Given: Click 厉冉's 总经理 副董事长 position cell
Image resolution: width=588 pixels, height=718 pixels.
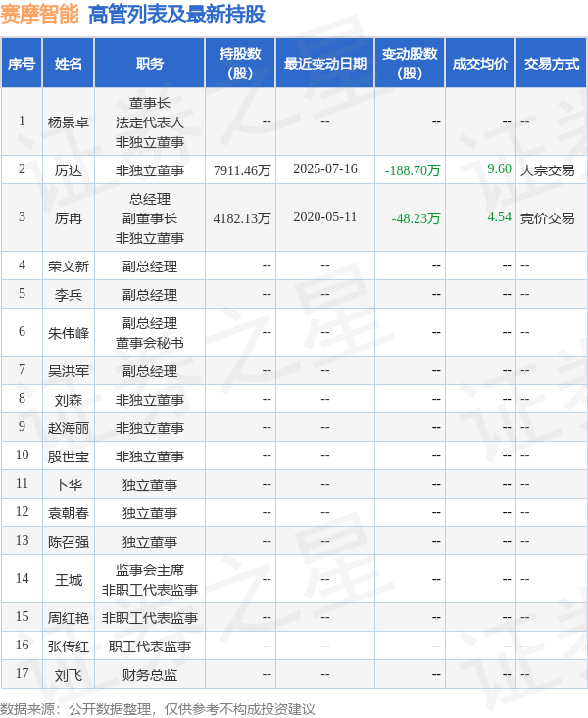Looking at the screenshot, I should 149,218.
